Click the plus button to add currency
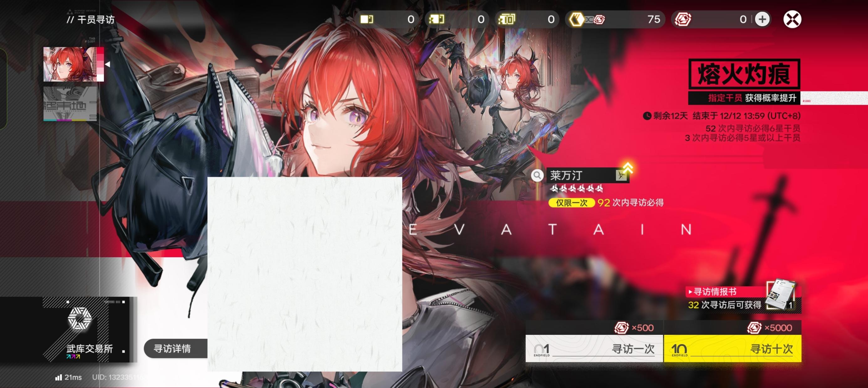Viewport: 868px width, 388px height. (x=762, y=19)
